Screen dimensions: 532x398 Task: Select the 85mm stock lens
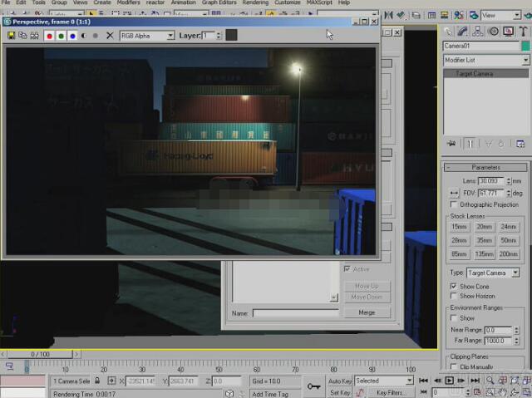(x=459, y=254)
